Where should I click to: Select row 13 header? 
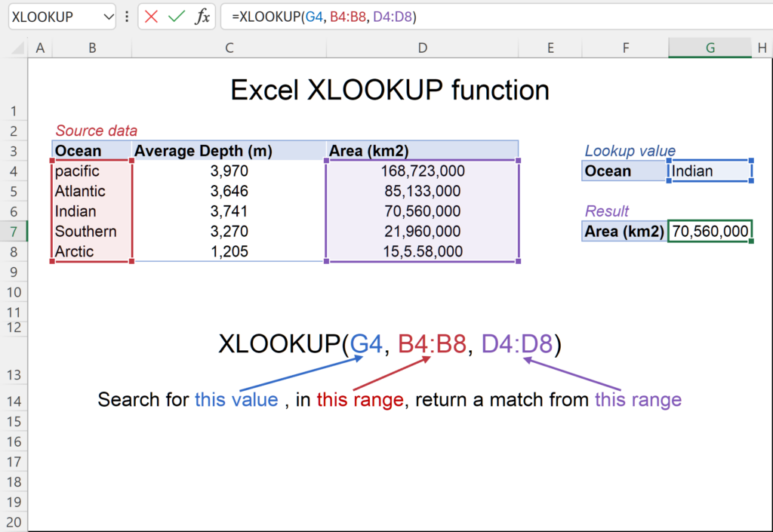point(14,375)
